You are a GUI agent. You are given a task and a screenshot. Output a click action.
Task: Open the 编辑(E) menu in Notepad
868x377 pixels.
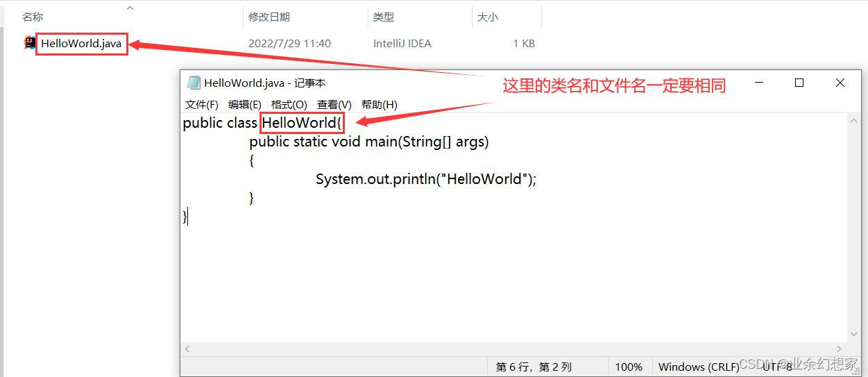pyautogui.click(x=245, y=104)
